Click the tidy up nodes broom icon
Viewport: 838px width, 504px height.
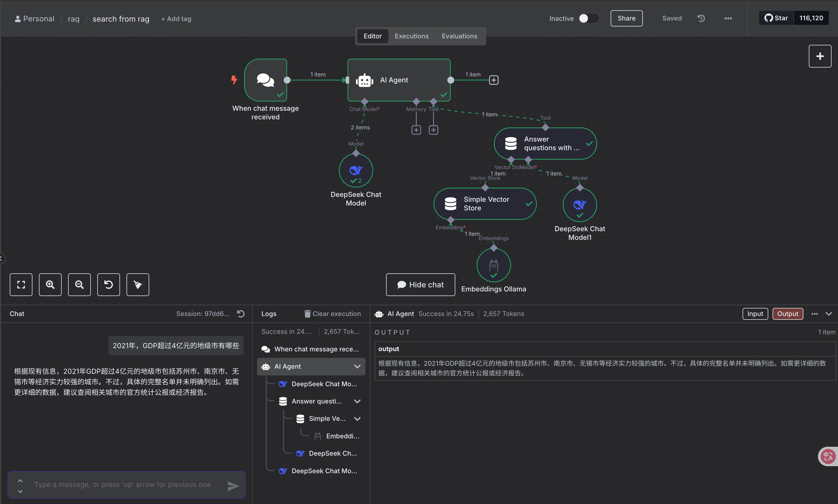[138, 285]
